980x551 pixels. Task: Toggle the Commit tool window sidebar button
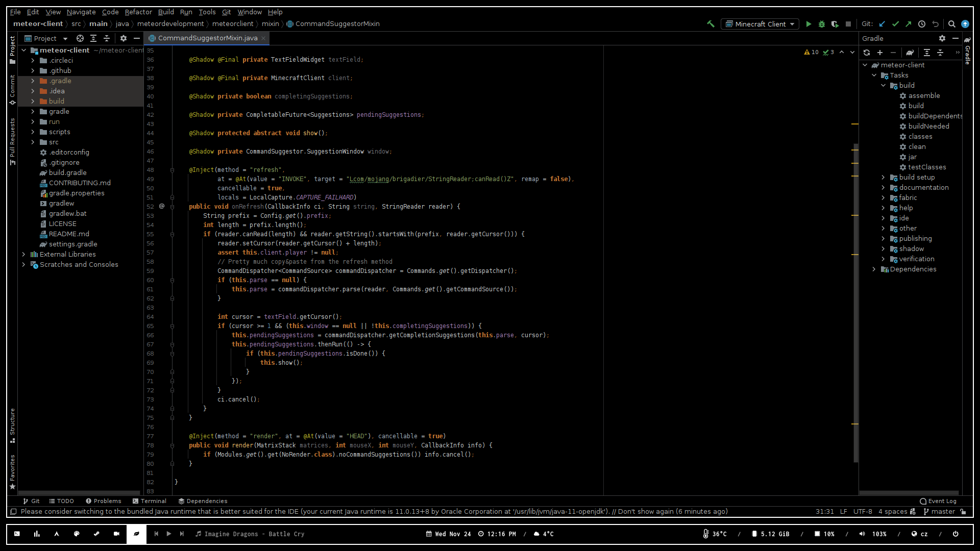12,89
